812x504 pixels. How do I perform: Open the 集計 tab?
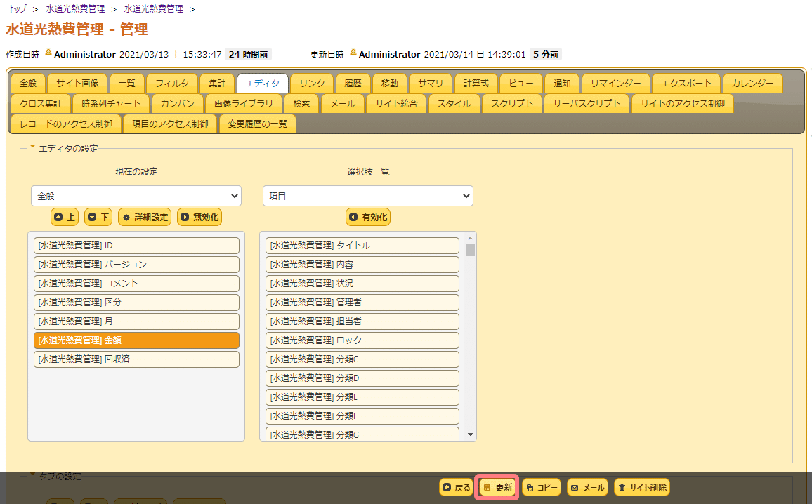[217, 84]
